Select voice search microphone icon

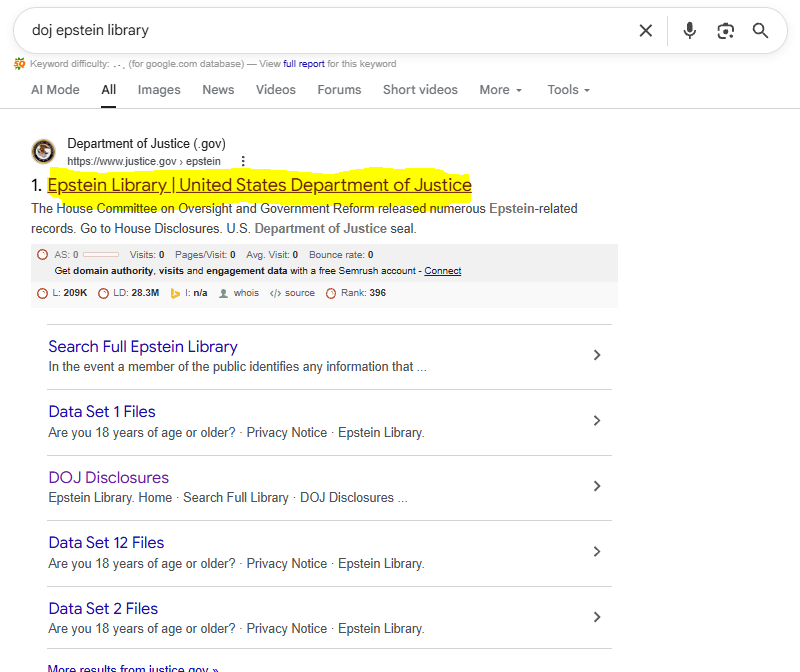point(689,31)
